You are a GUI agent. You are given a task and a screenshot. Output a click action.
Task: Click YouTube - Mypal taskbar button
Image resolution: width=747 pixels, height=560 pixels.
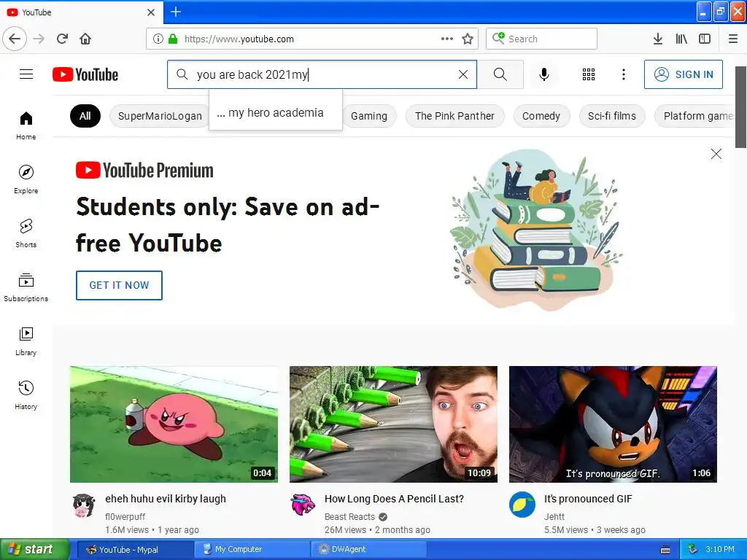pyautogui.click(x=135, y=550)
